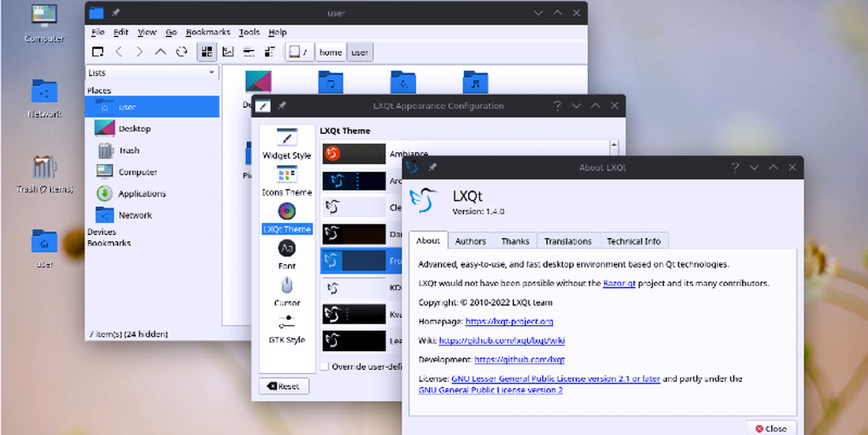Open the Trash desktop icon
868x435 pixels.
click(x=44, y=174)
